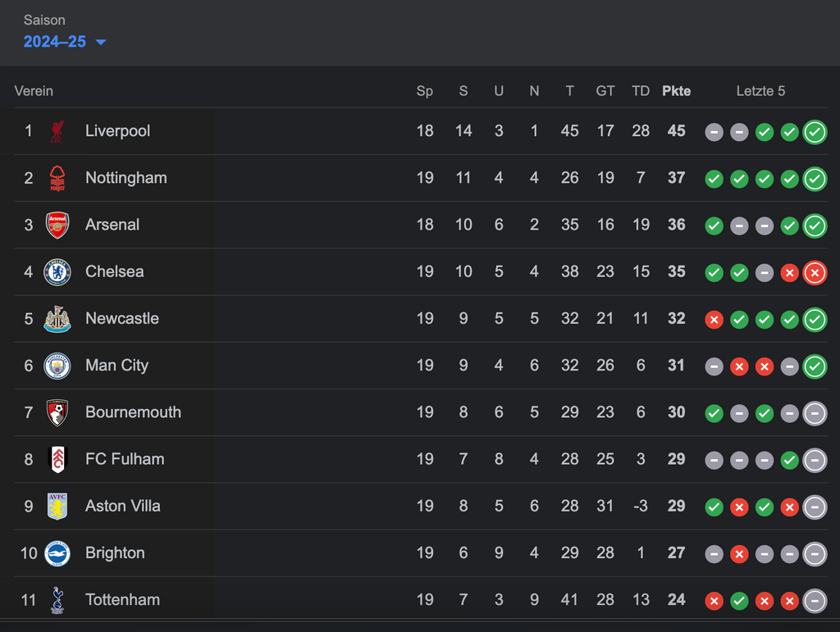Image resolution: width=840 pixels, height=632 pixels.
Task: Click the Newcastle club crest icon
Action: 57,318
